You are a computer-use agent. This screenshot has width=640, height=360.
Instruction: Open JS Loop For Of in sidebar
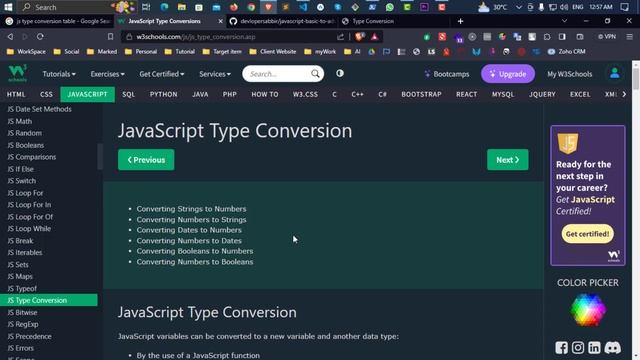pos(30,217)
